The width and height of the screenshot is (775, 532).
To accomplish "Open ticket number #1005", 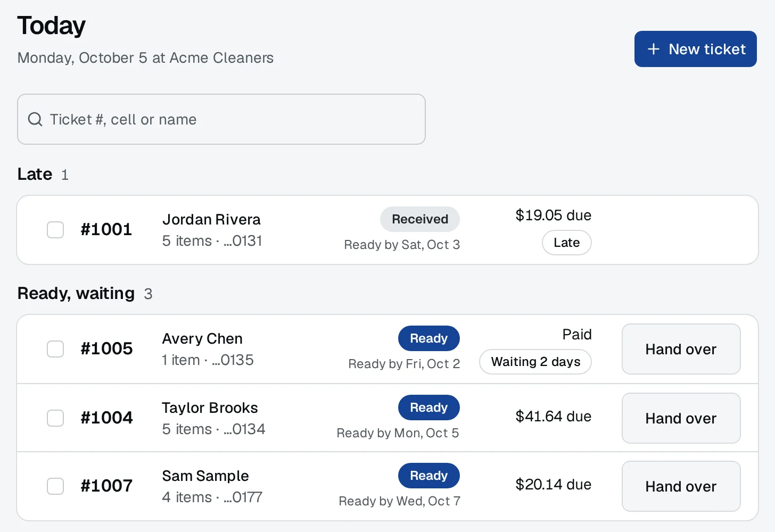I will tap(106, 348).
